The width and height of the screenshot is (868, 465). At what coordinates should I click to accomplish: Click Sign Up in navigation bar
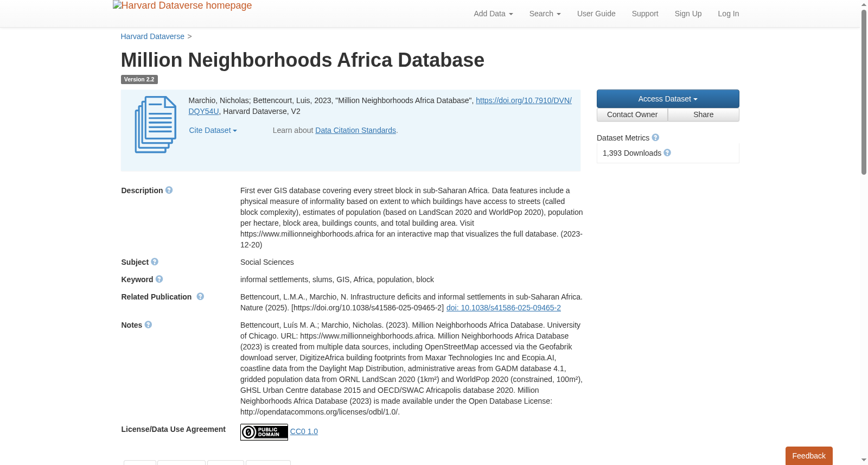pyautogui.click(x=688, y=14)
